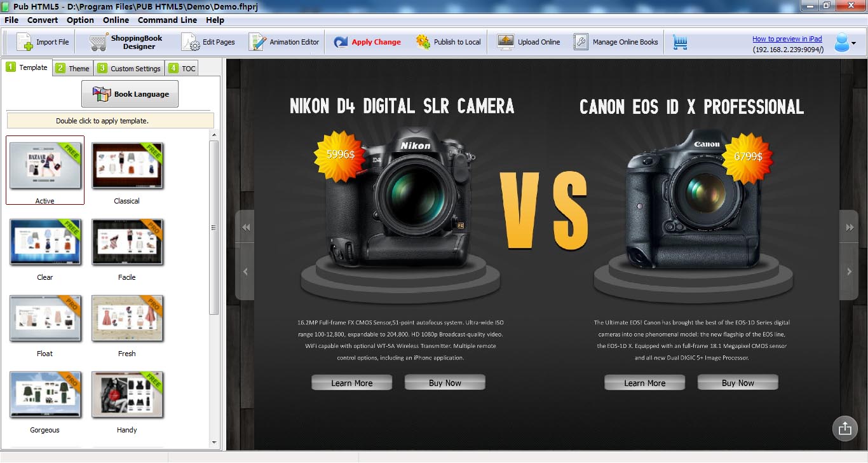Image resolution: width=868 pixels, height=463 pixels.
Task: Click the template list scrollbar thumb
Action: coord(214,228)
